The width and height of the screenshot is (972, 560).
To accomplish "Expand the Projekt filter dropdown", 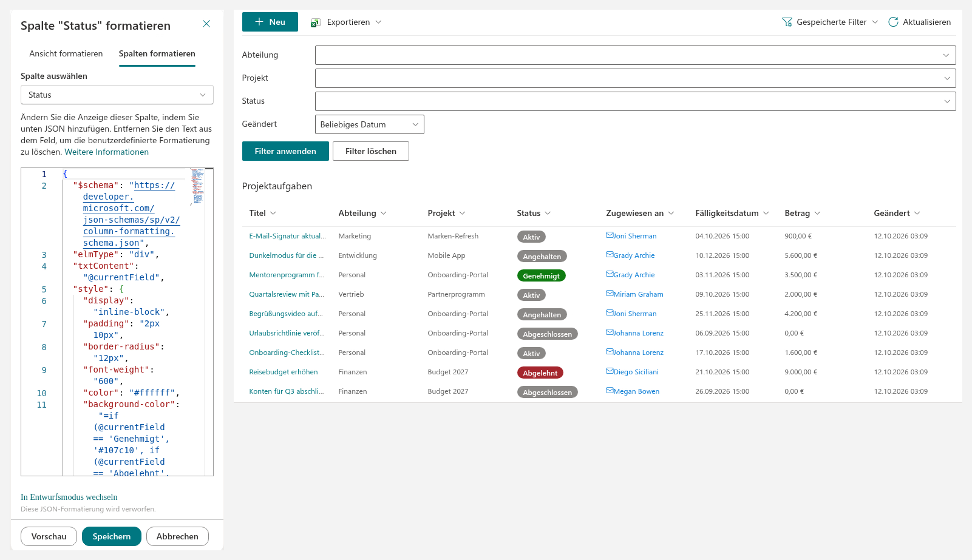I will (x=635, y=78).
